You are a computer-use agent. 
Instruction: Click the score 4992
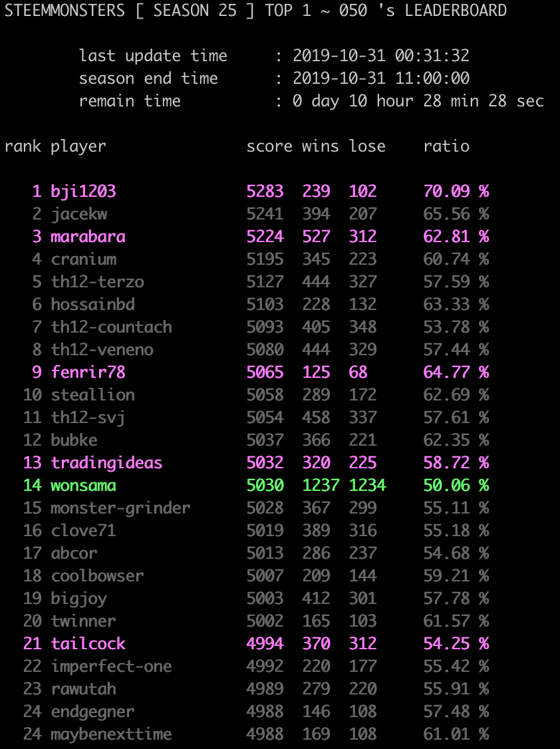pos(265,667)
